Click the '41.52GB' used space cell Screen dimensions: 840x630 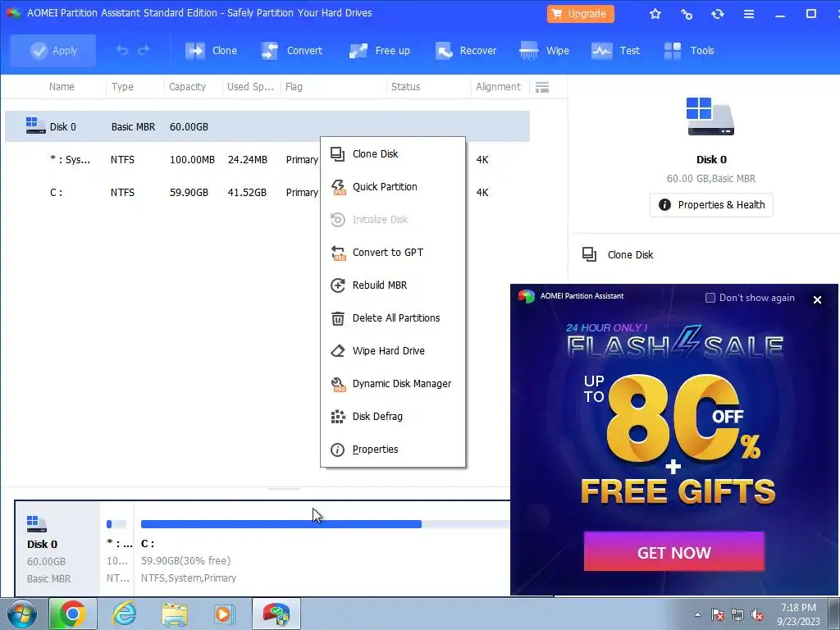pos(247,192)
